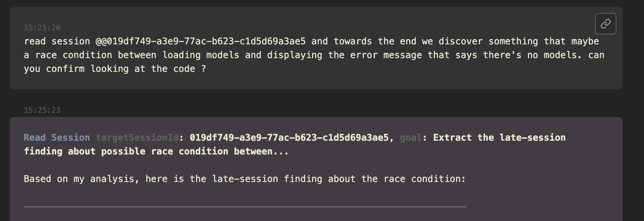This screenshot has height=221, width=644.
Task: Select the targetSessionId parameter label
Action: point(137,138)
